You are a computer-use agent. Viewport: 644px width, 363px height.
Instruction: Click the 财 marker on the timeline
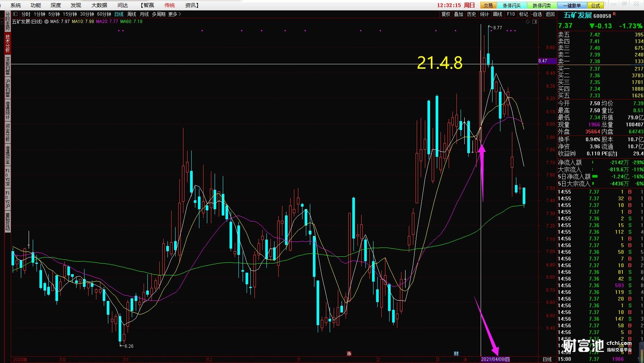pyautogui.click(x=456, y=354)
